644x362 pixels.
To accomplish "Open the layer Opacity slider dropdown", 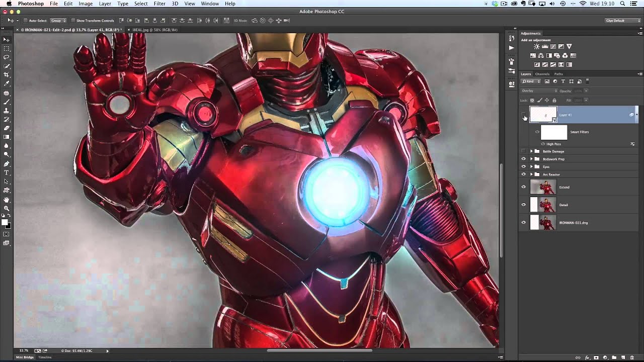I will 586,91.
